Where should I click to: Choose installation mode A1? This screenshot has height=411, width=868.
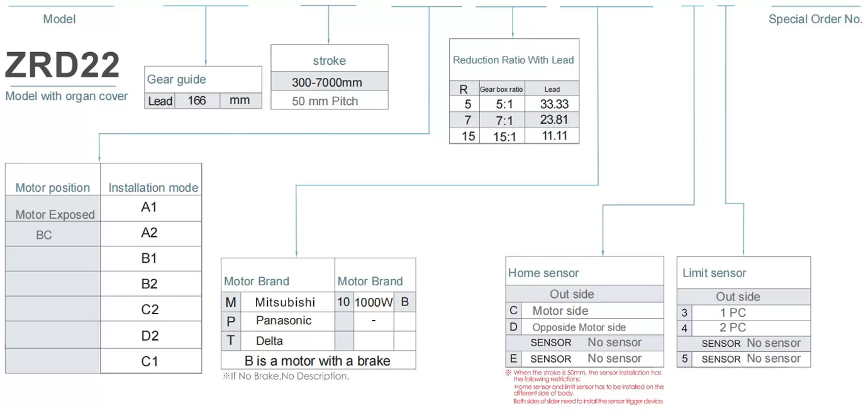[149, 207]
